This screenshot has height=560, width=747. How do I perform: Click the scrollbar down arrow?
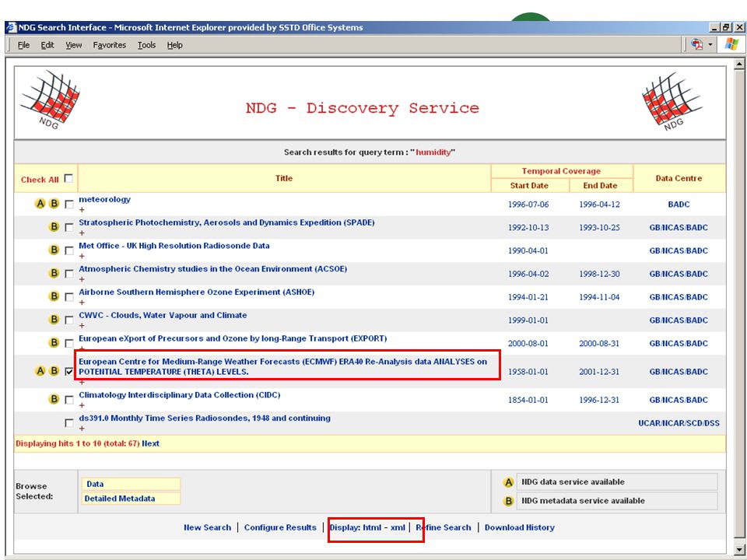739,549
